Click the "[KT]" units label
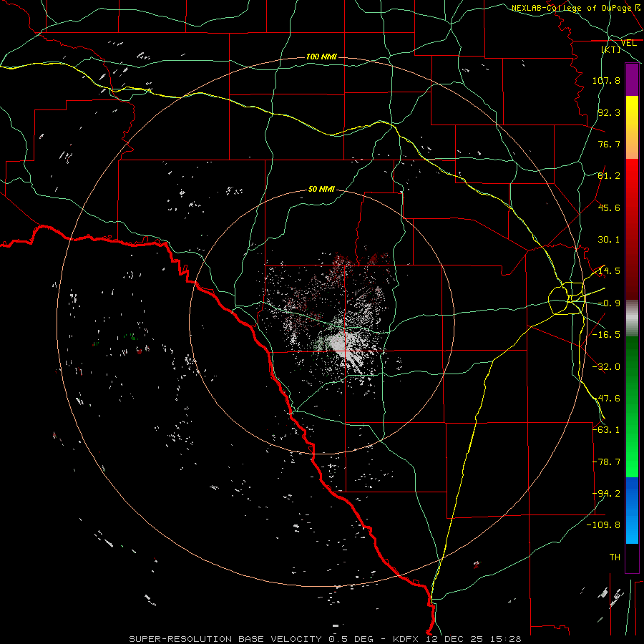The height and width of the screenshot is (644, 644). [x=611, y=49]
